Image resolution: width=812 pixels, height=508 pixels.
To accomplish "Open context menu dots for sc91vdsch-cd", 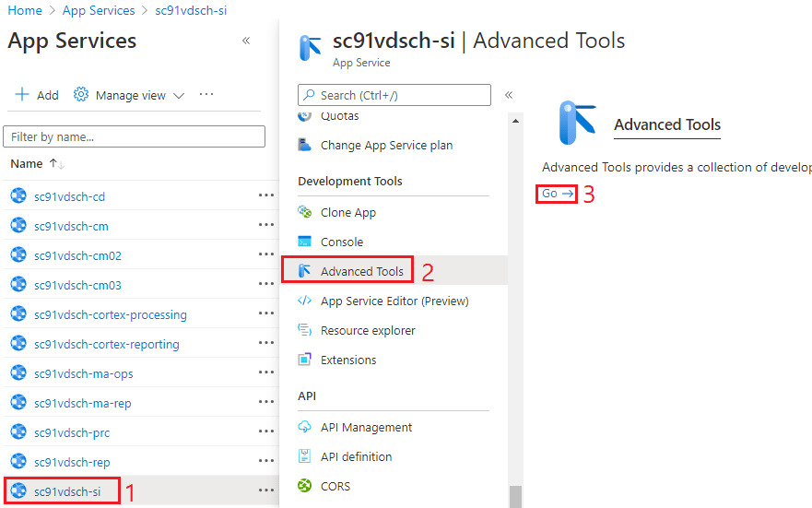I will 266,195.
